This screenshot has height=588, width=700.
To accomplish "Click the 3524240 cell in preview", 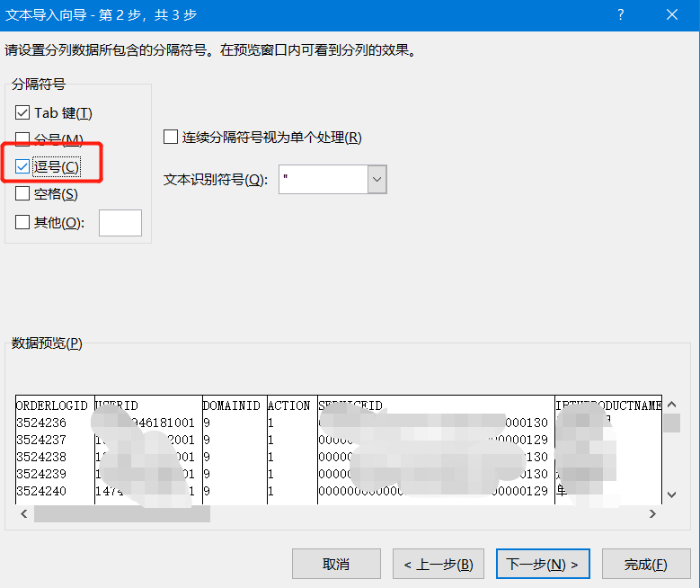I will tap(41, 491).
